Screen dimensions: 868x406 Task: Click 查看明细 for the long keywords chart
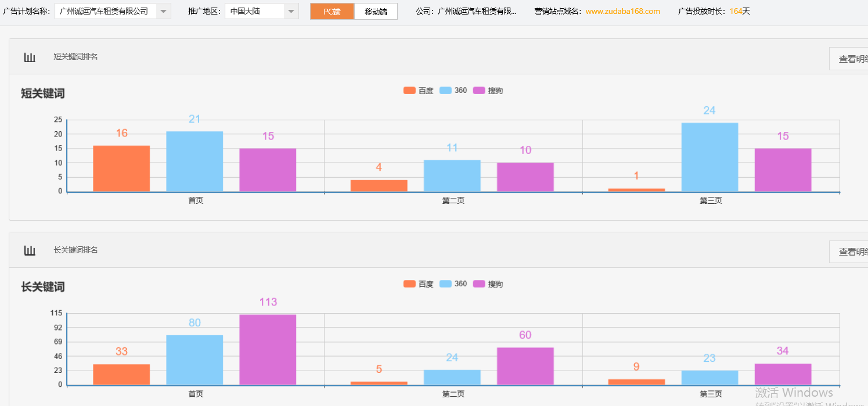(849, 251)
